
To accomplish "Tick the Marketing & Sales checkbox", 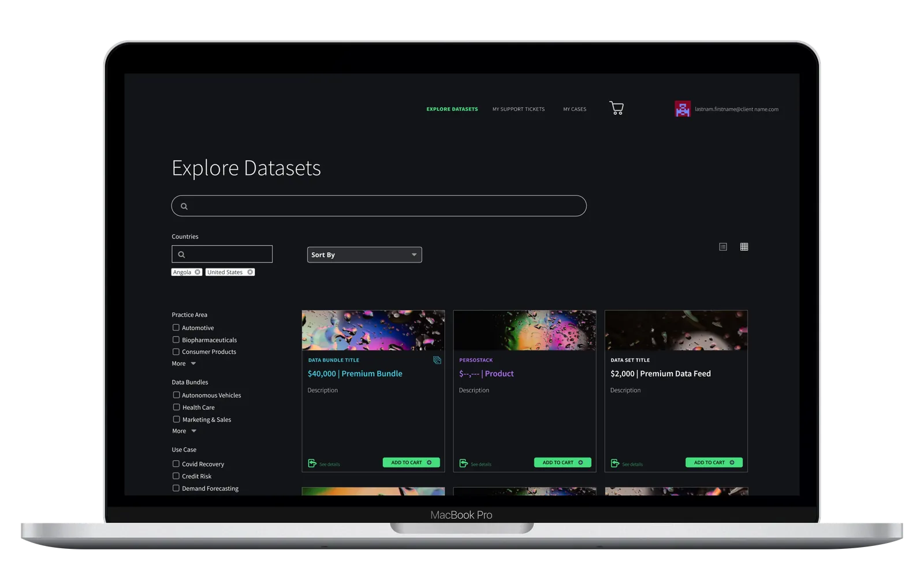I will [176, 420].
